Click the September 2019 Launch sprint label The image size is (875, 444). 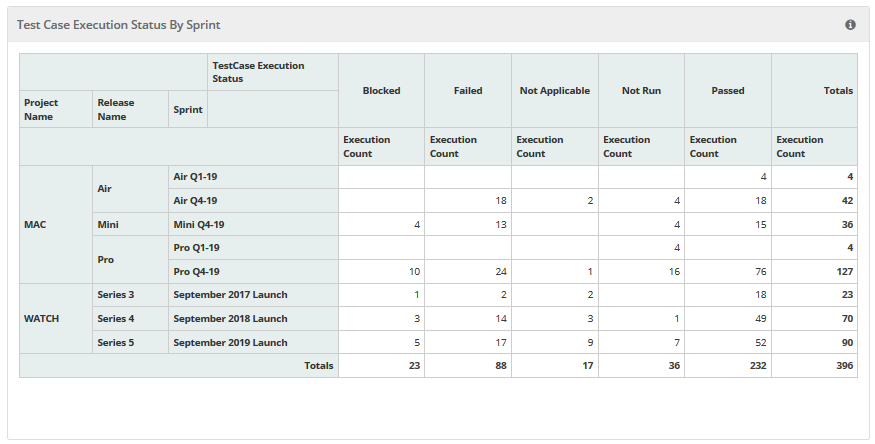tap(253, 342)
